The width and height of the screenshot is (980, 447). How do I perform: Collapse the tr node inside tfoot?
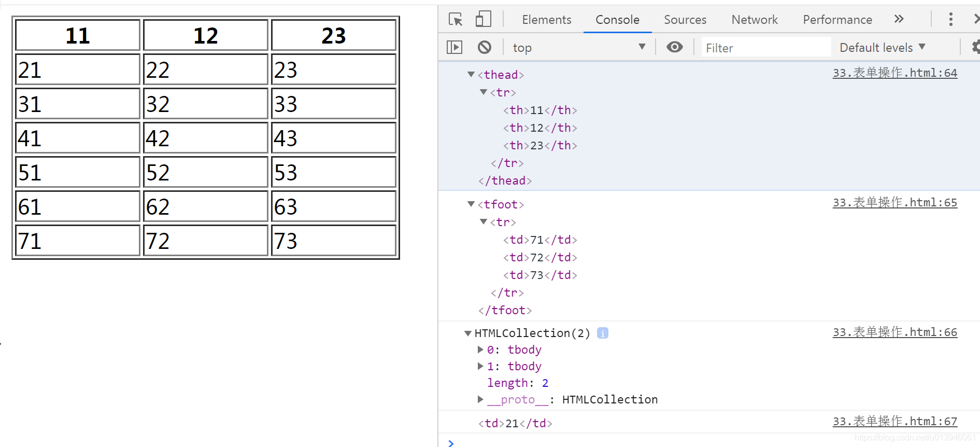click(x=484, y=222)
